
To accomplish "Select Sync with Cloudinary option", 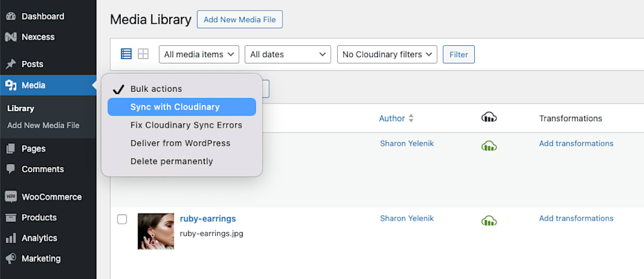I will click(x=182, y=107).
